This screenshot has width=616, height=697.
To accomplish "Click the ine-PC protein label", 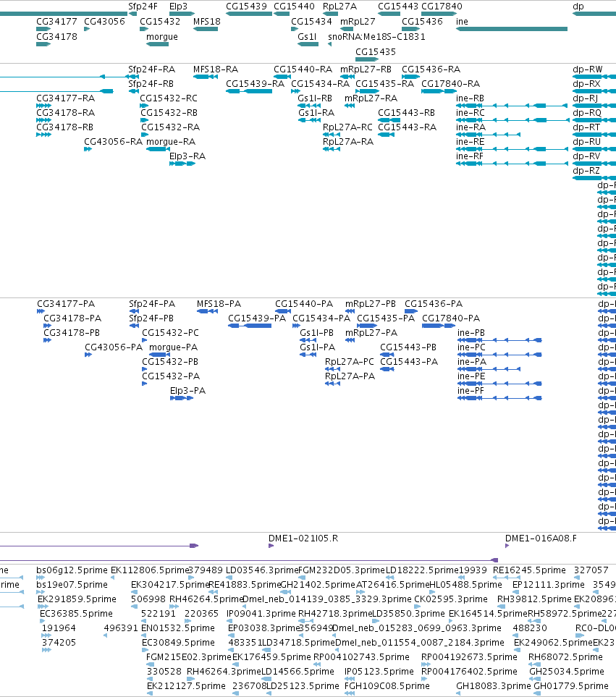I will tap(471, 347).
